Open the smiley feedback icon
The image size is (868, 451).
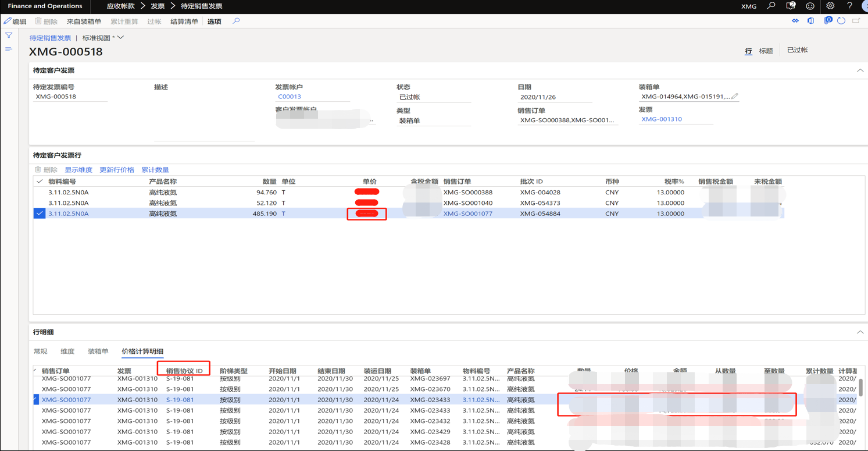[x=810, y=6]
